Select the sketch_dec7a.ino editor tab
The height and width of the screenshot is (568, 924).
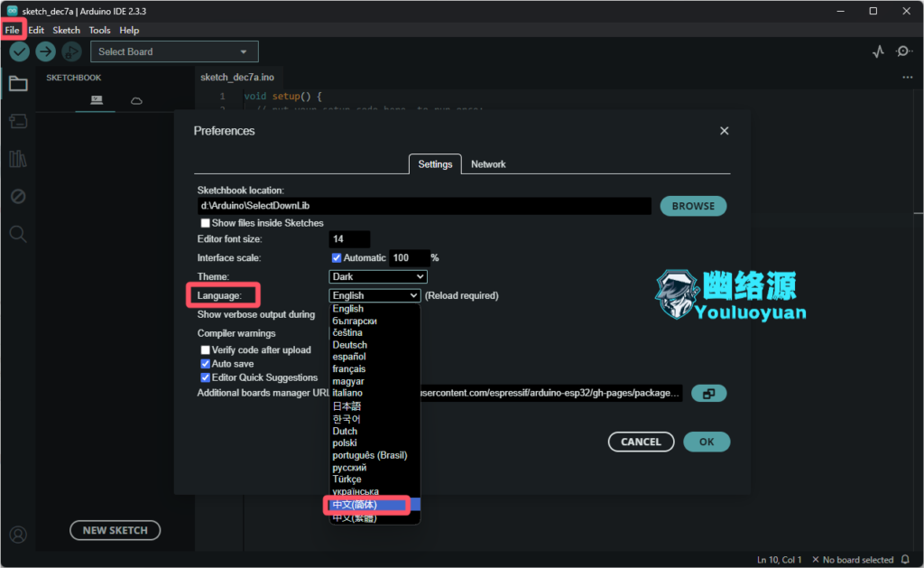coord(237,78)
